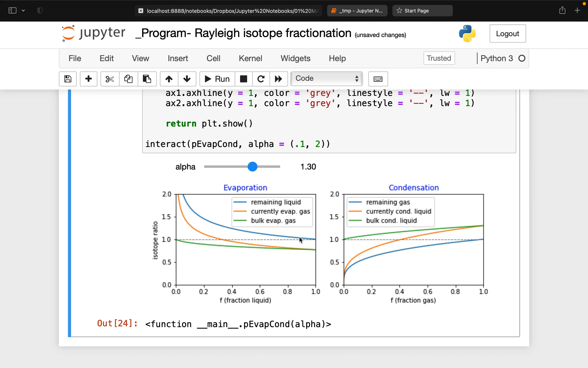Click the Jupyter logo to return home
The height and width of the screenshot is (368, 588).
tap(93, 33)
